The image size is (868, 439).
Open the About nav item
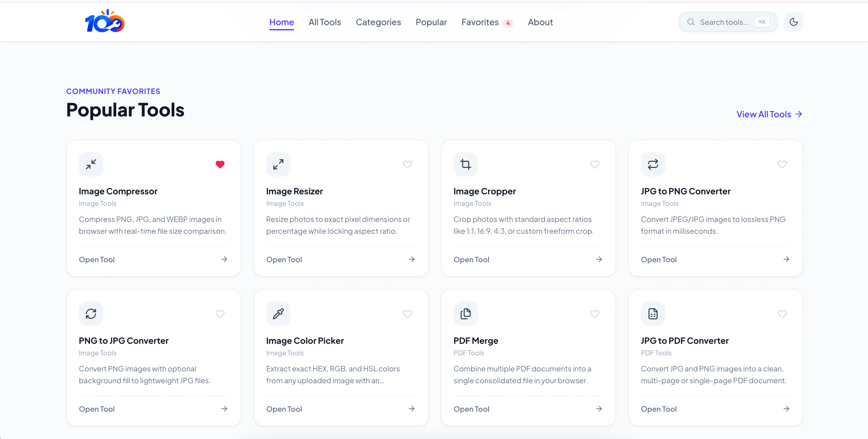[540, 22]
